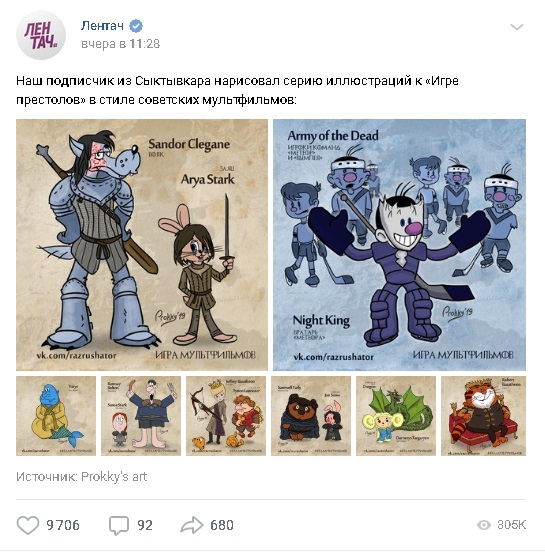
Task: Open comments via the speech bubble icon
Action: coord(119,525)
